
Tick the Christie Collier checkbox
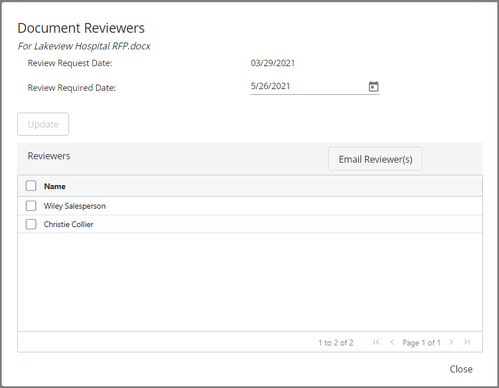coord(31,224)
